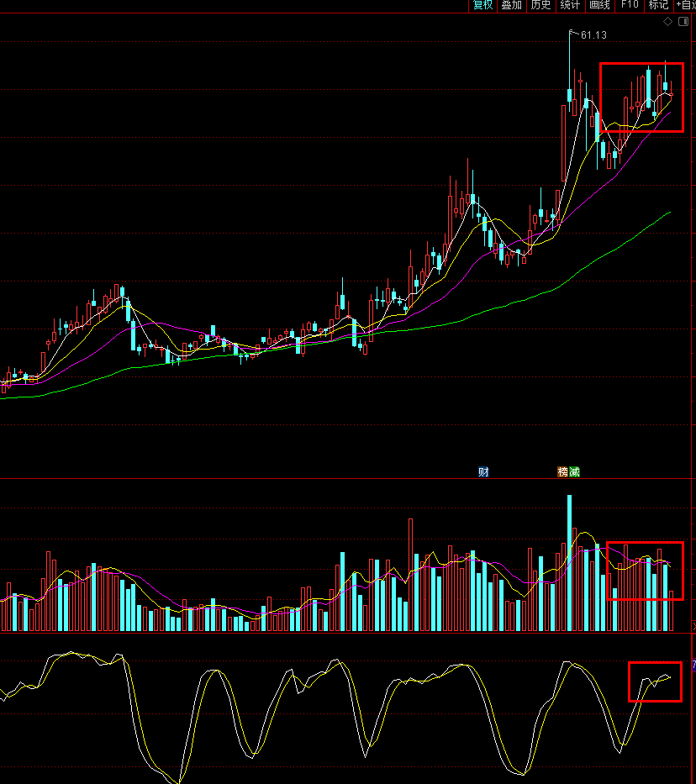696x784 pixels.
Task: Activate the 画线 drawing tool
Action: 599,6
